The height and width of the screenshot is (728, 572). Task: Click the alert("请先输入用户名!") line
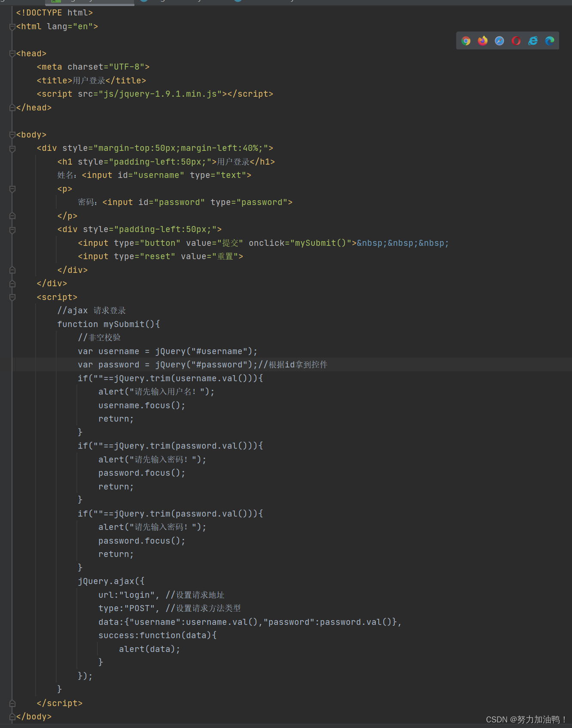click(x=157, y=392)
